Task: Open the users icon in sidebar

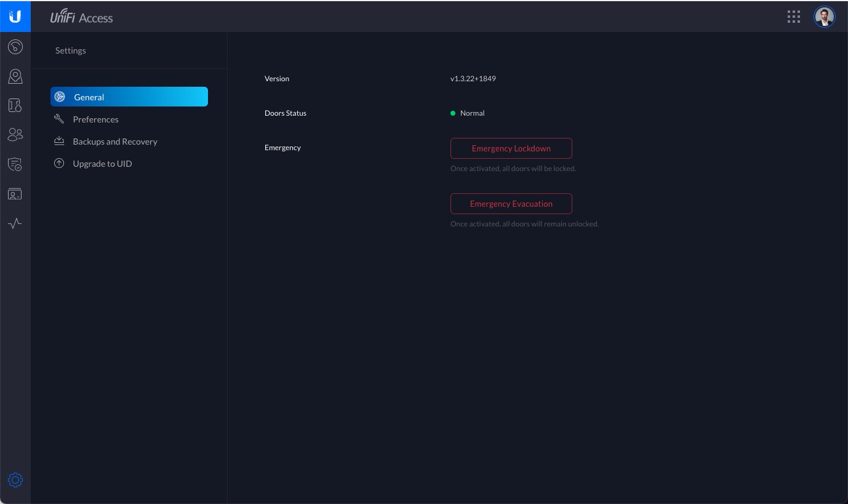Action: click(15, 135)
